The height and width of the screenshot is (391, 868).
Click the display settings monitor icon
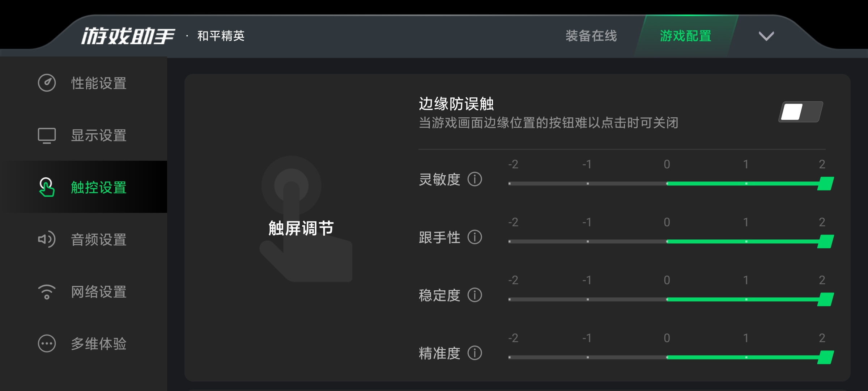click(47, 136)
